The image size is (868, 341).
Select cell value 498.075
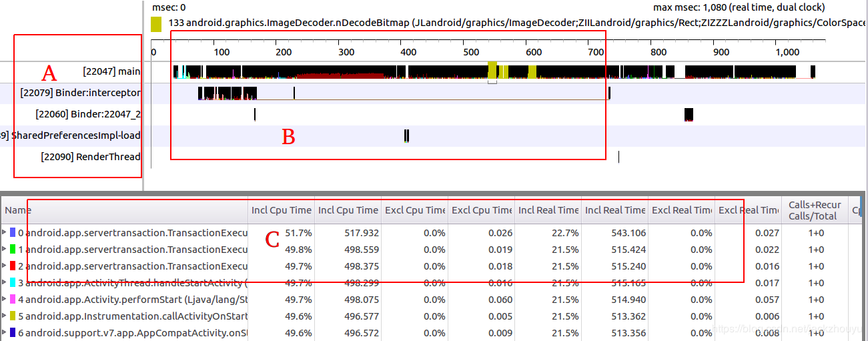pos(362,300)
